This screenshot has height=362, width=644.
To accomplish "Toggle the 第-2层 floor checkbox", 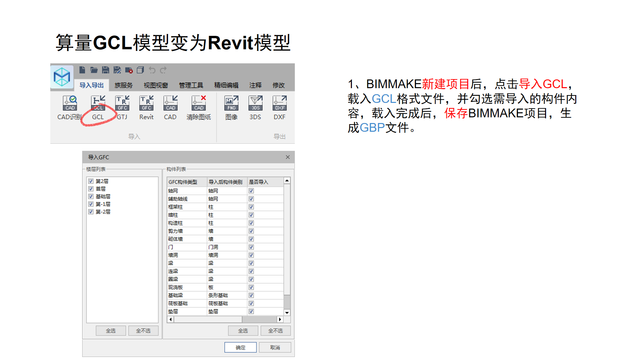I will tap(91, 212).
